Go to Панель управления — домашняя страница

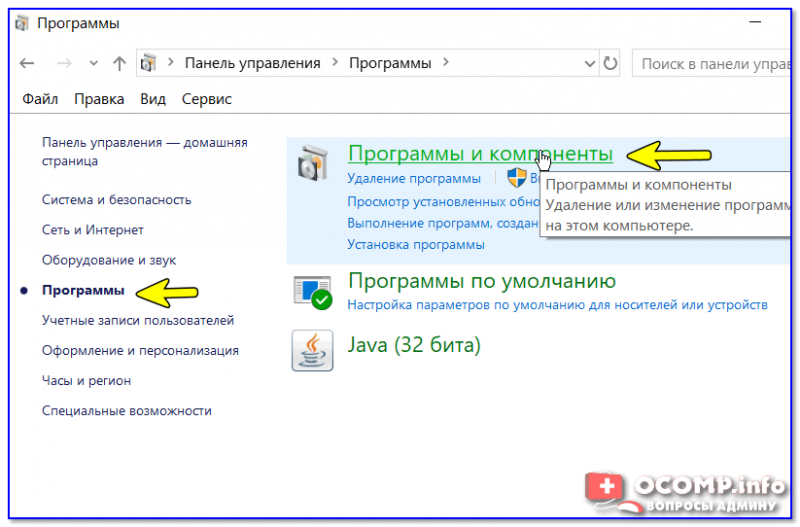pos(145,152)
